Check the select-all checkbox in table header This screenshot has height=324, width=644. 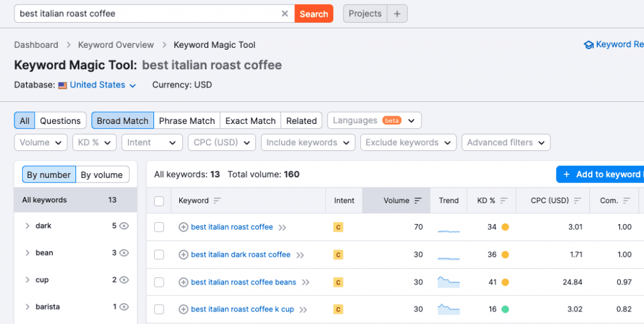pyautogui.click(x=159, y=201)
